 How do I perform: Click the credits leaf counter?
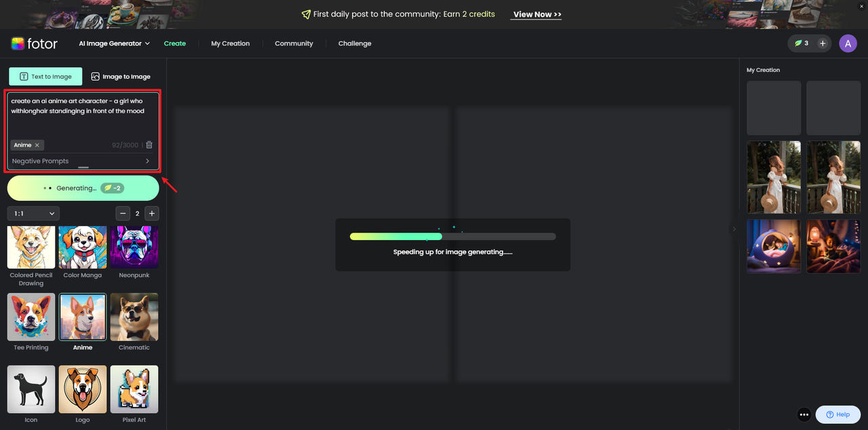(802, 43)
